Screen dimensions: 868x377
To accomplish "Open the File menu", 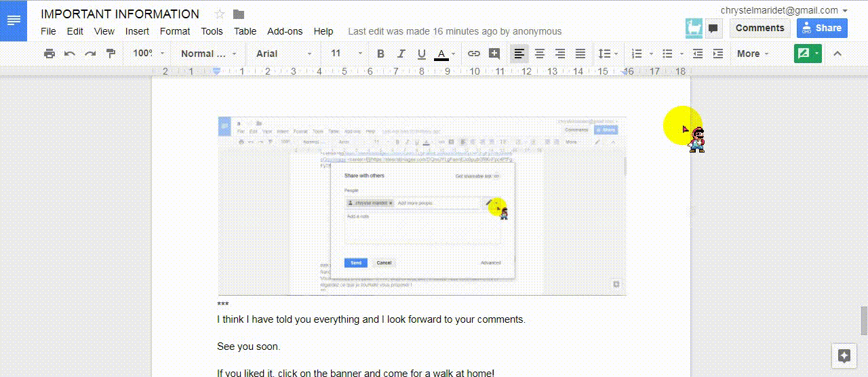I will pyautogui.click(x=48, y=31).
